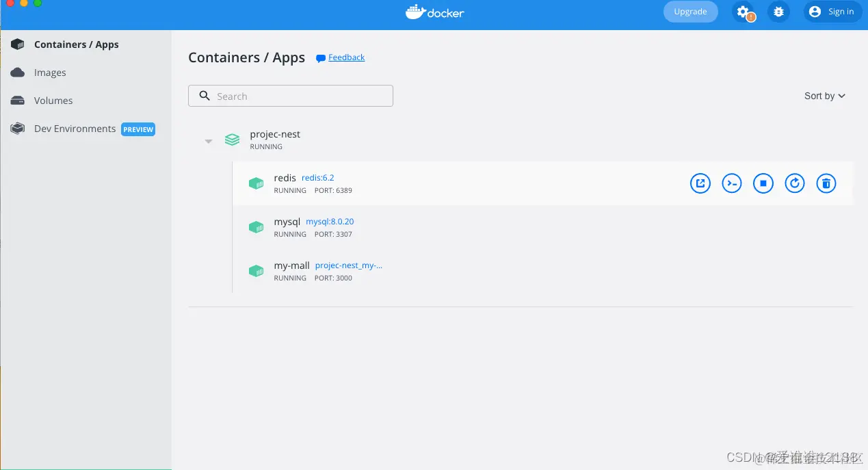Click the Upgrade button
Viewport: 868px width, 470px height.
690,12
